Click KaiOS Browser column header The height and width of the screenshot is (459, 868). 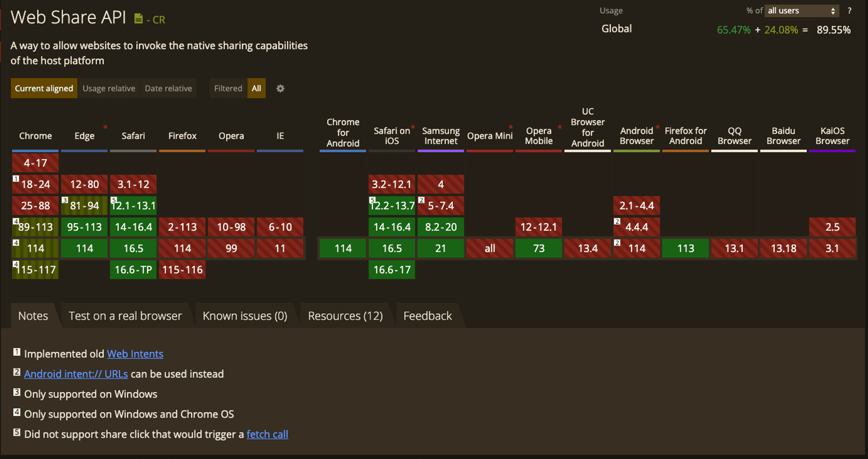pos(832,136)
